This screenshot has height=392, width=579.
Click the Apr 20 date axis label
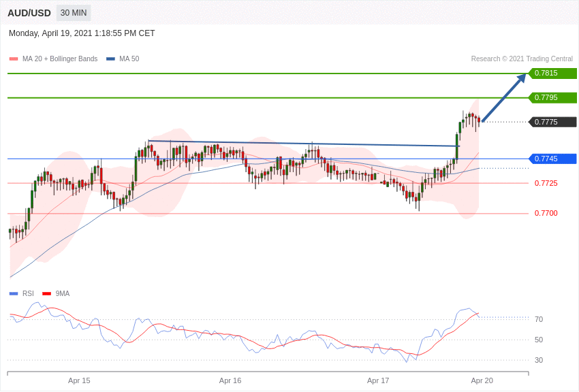coord(482,380)
